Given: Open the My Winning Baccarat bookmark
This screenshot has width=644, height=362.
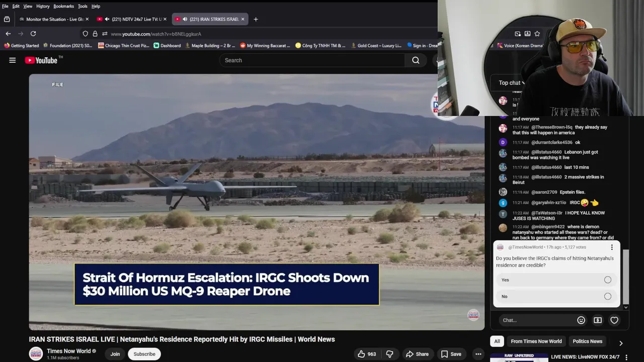Looking at the screenshot, I should pos(265,46).
